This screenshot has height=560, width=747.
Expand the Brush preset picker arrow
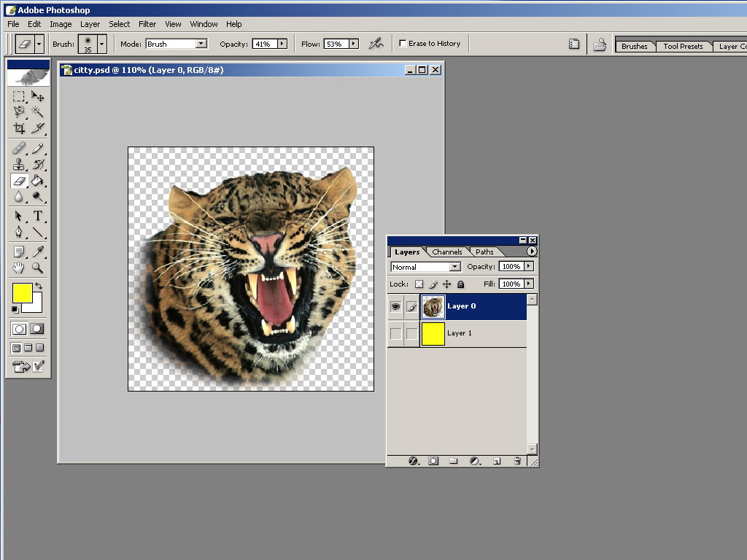[x=101, y=44]
